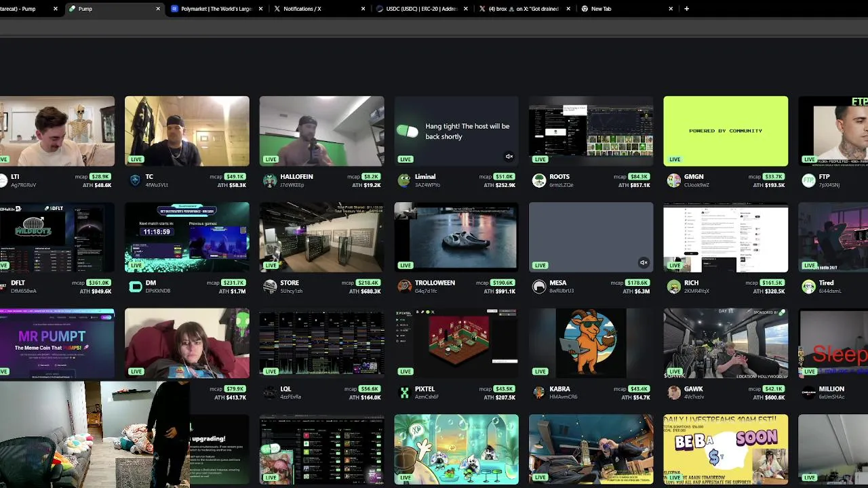Open the KABRA coin avatar

(x=539, y=392)
